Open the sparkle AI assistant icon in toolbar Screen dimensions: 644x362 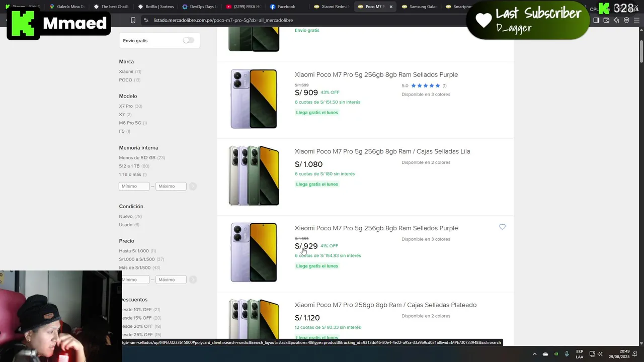pos(616,20)
